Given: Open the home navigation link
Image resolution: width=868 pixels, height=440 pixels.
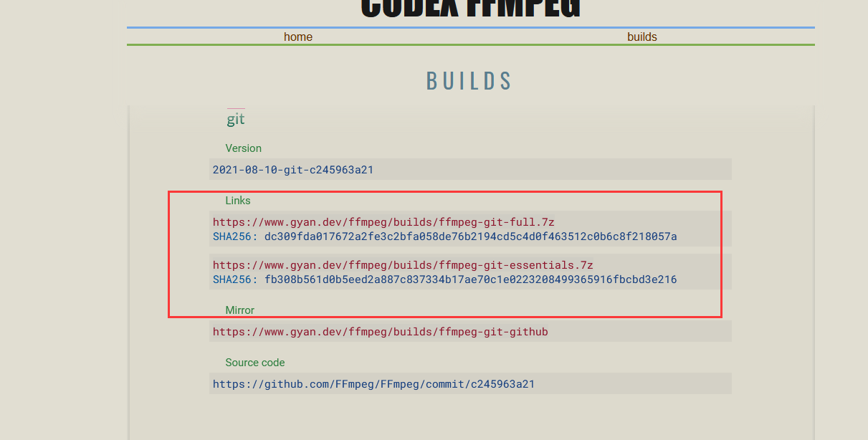Looking at the screenshot, I should pos(298,37).
